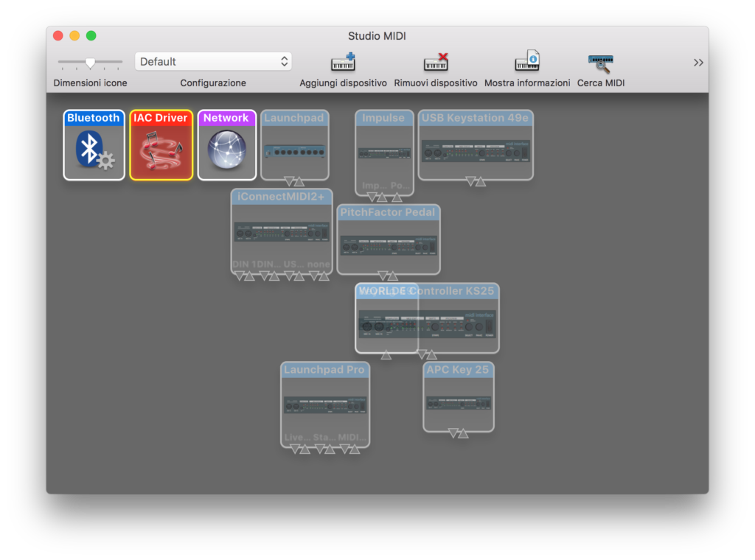755x560 pixels.
Task: Select the Studio MIDI window title
Action: (x=377, y=35)
